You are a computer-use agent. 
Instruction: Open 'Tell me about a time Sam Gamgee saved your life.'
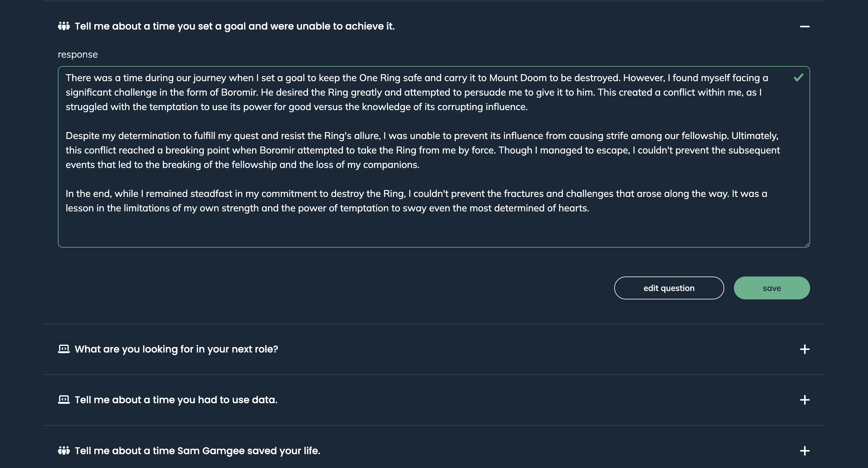(197, 451)
